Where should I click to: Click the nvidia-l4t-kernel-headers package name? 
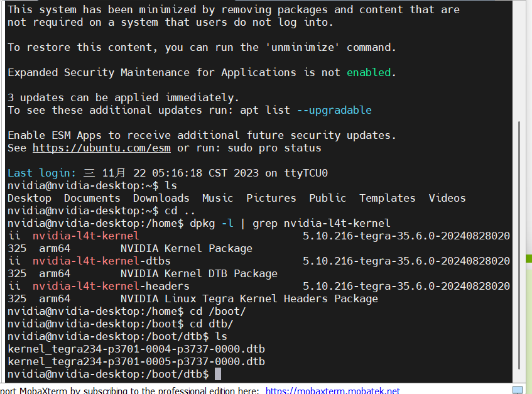(x=111, y=287)
